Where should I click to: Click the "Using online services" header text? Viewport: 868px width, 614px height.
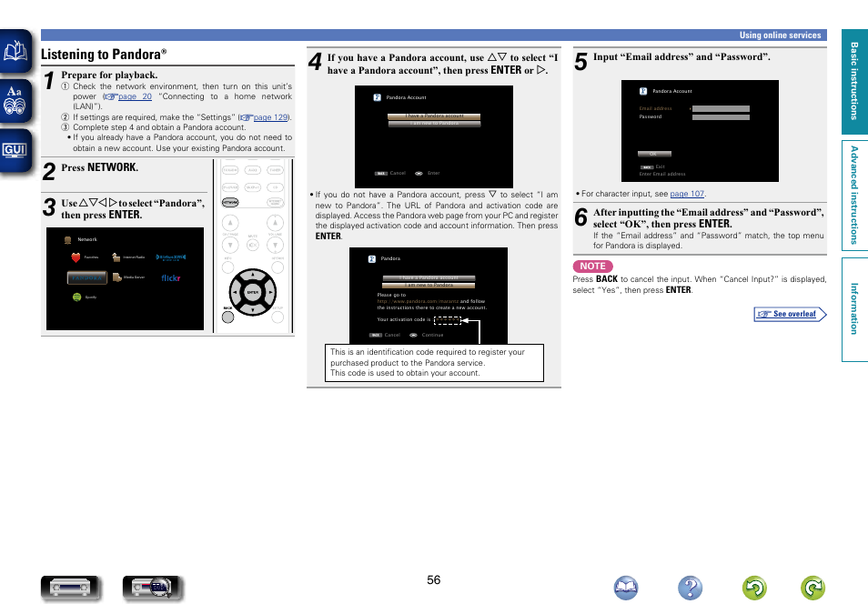pyautogui.click(x=780, y=35)
